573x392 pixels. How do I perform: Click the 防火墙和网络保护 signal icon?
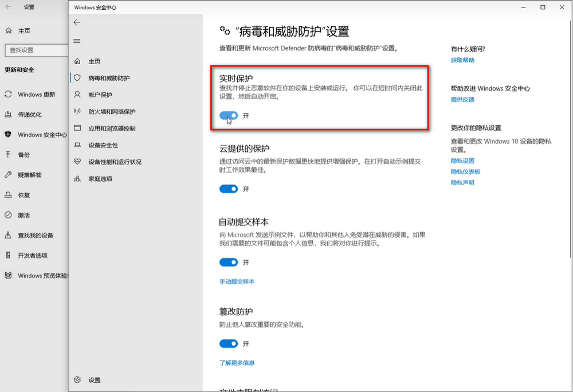(x=77, y=112)
